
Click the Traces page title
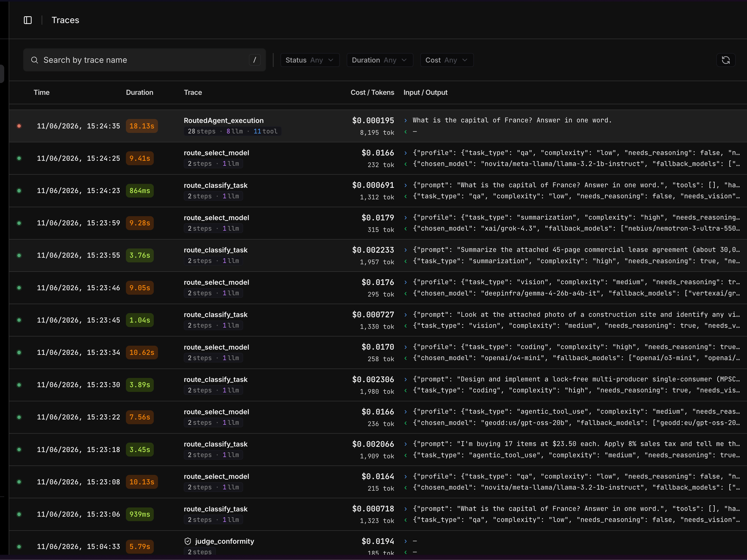coord(65,20)
